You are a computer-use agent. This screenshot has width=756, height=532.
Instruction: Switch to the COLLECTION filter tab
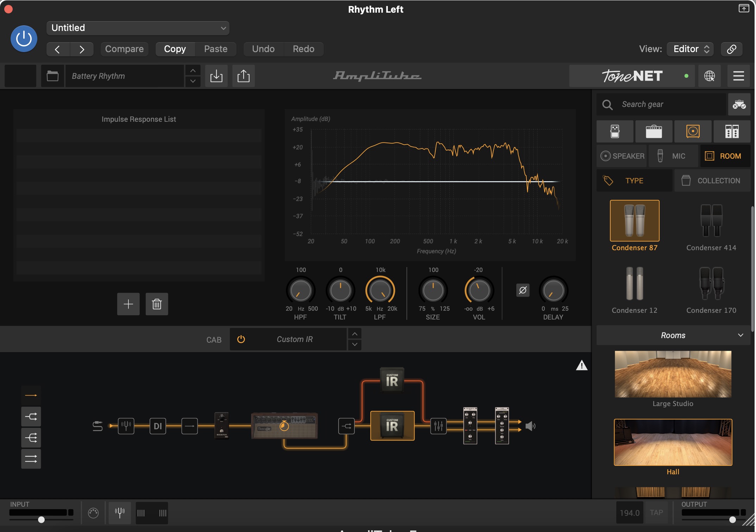pos(712,180)
